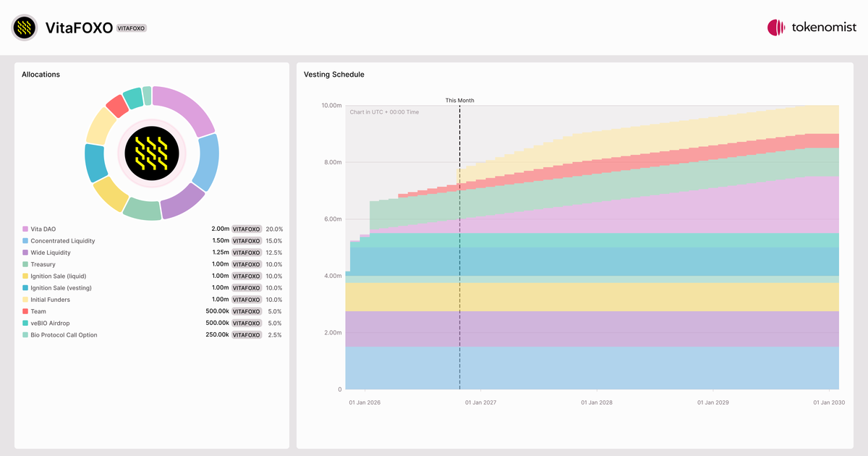Image resolution: width=868 pixels, height=456 pixels.
Task: Click the Bio Protocol Call Option label
Action: pyautogui.click(x=64, y=335)
